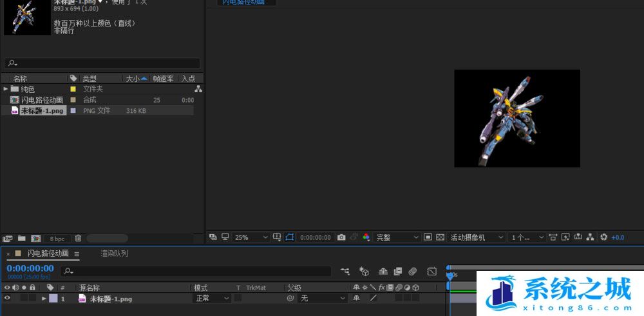Image resolution: width=644 pixels, height=316 pixels.
Task: Open the 完整 resolution dropdown
Action: [x=397, y=237]
